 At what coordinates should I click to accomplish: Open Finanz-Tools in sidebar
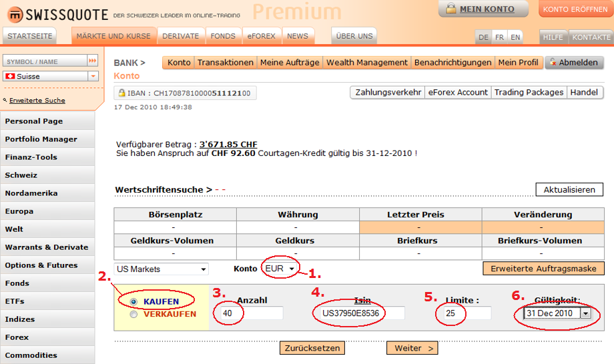pyautogui.click(x=47, y=157)
